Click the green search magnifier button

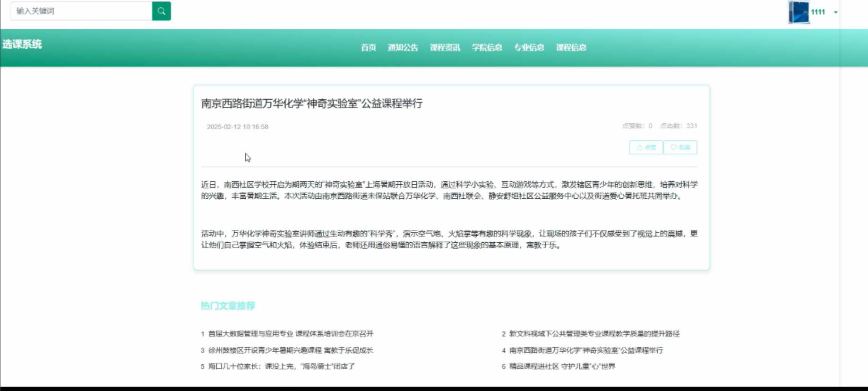click(x=161, y=11)
